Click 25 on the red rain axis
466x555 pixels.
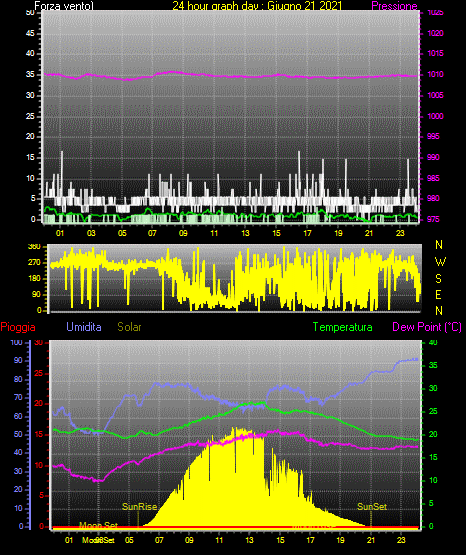(39, 373)
